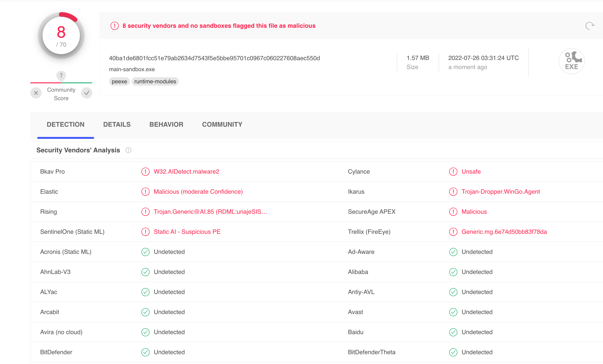Click the peexe tag
Viewport: 603px width, 364px height.
coord(119,81)
